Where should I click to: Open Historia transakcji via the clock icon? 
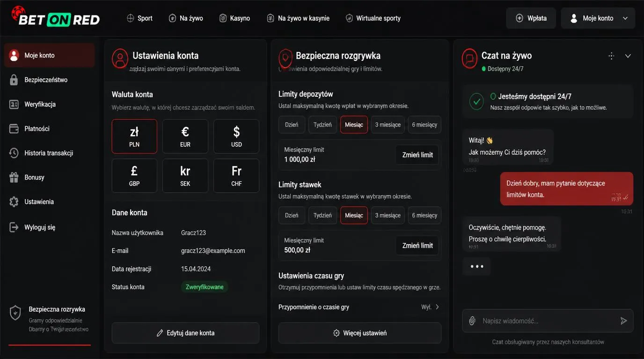tap(14, 153)
